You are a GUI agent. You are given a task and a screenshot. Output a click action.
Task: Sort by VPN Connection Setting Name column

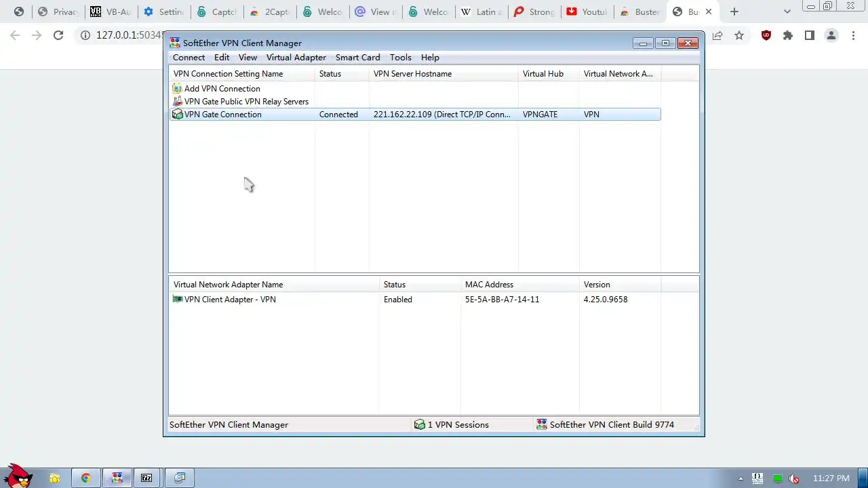tap(242, 73)
